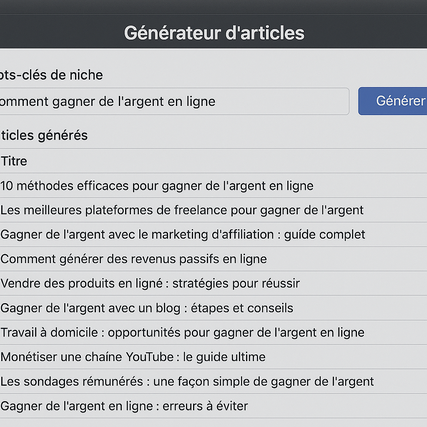Select the "erreurs à éviter" article row
The height and width of the screenshot is (427, 427).
(213, 406)
